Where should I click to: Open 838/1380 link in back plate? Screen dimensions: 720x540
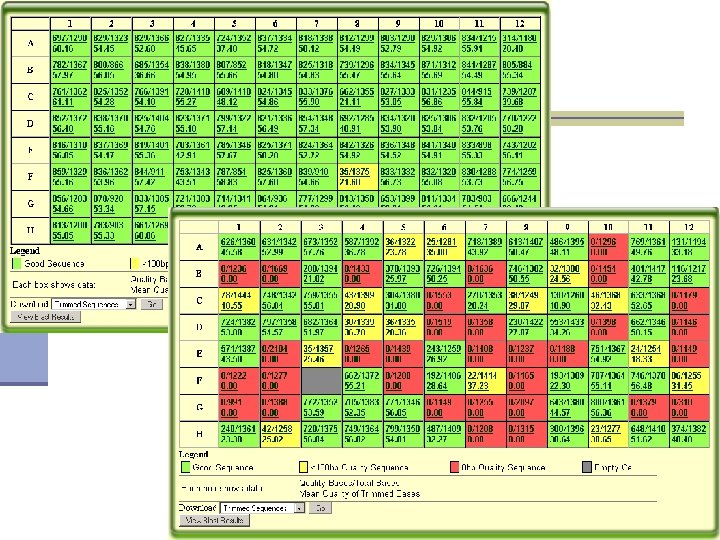coord(193,65)
